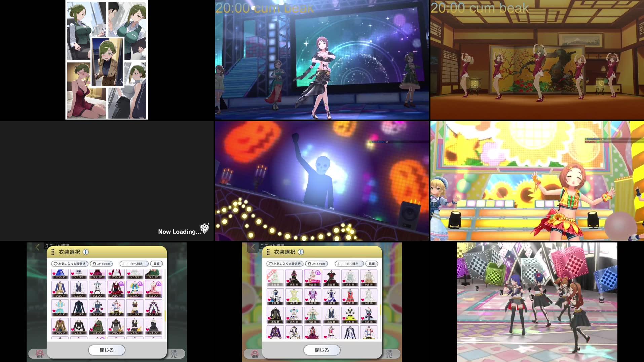Click the sort arrows icon on 並べ替え

pyautogui.click(x=124, y=264)
